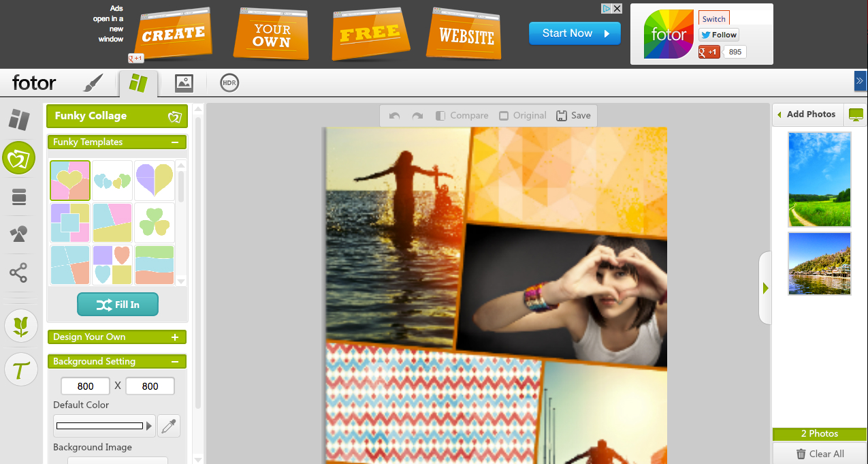Open the photo Cards tab icon
Image resolution: width=868 pixels, height=464 pixels.
click(184, 83)
